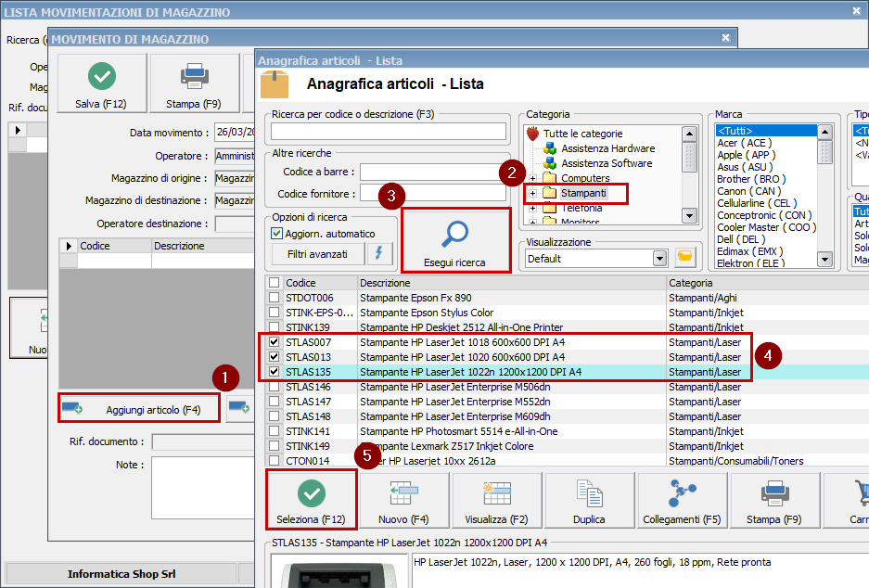869x588 pixels.
Task: Select Canon ( CAN ) brand
Action: (x=748, y=191)
